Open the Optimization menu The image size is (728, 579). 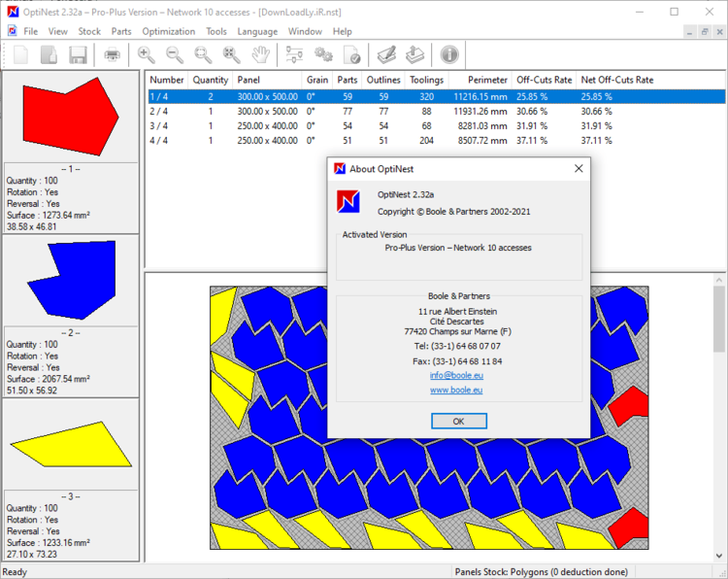[x=169, y=31]
